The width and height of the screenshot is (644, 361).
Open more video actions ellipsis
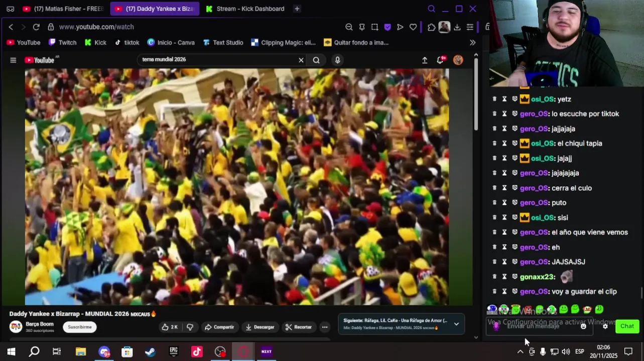pos(325,327)
